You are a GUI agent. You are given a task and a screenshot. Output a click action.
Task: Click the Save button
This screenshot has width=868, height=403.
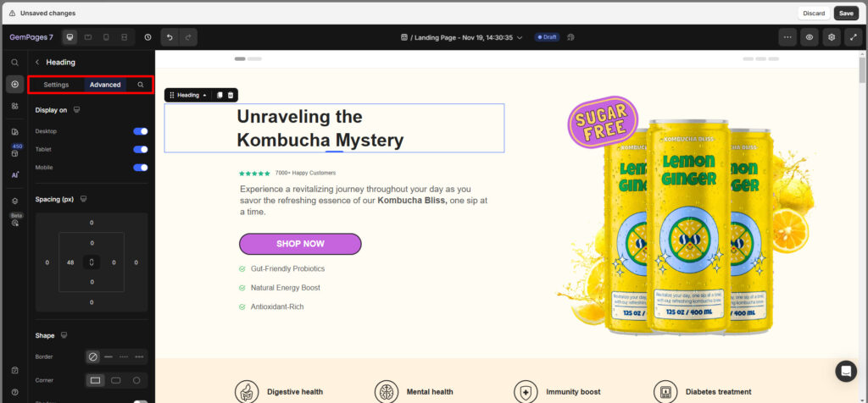(845, 14)
